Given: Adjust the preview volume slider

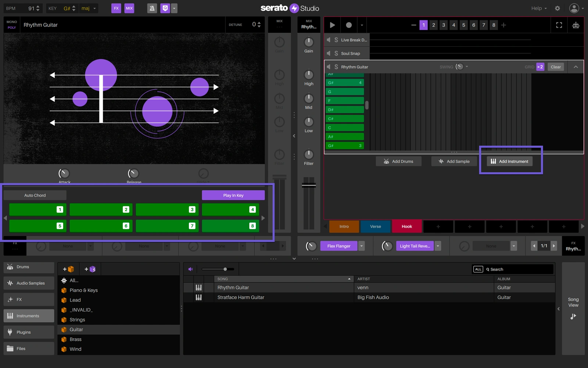Looking at the screenshot, I should coord(219,269).
